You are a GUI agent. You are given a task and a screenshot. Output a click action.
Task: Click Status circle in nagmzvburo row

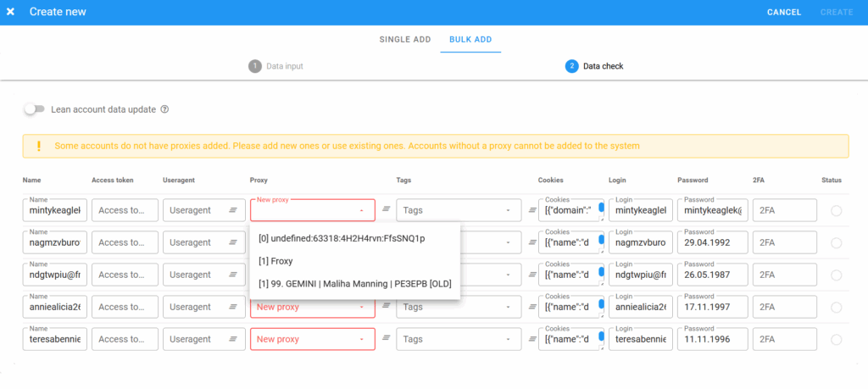pos(836,243)
